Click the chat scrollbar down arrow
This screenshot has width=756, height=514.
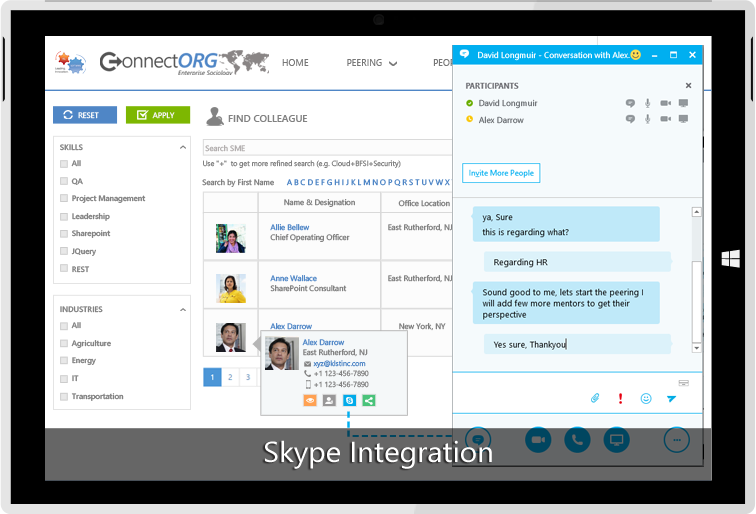(696, 348)
